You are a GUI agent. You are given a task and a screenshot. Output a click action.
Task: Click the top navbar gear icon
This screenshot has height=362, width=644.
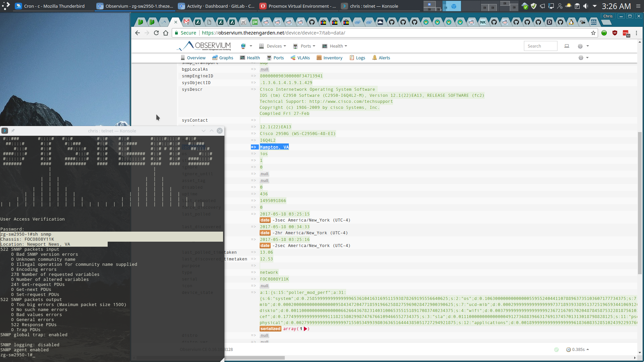(580, 46)
